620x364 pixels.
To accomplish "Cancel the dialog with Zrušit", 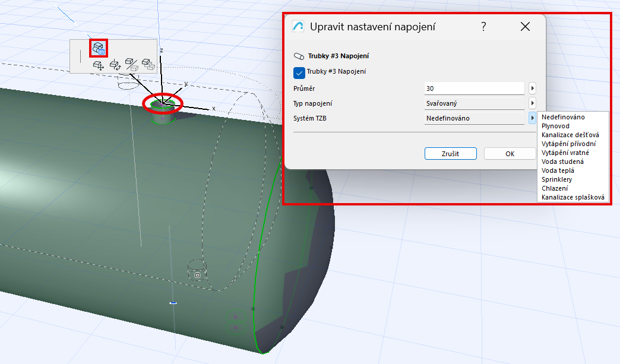I will coord(450,153).
